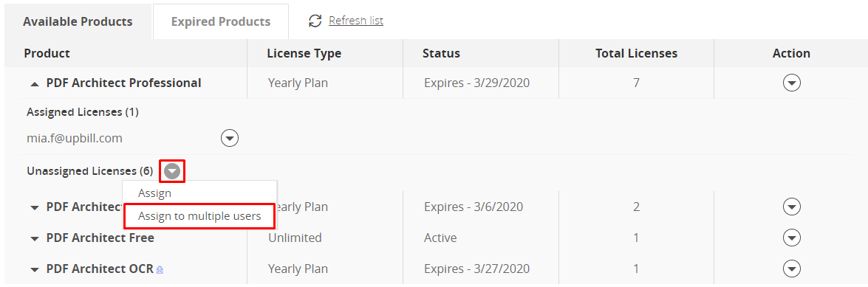Open action menu for PDF Architect Professional
The image size is (868, 287).
[x=792, y=83]
